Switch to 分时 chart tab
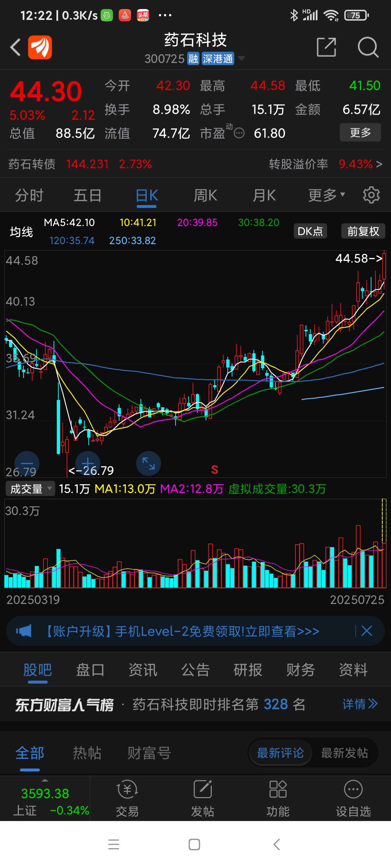The height and width of the screenshot is (868, 391). click(29, 195)
